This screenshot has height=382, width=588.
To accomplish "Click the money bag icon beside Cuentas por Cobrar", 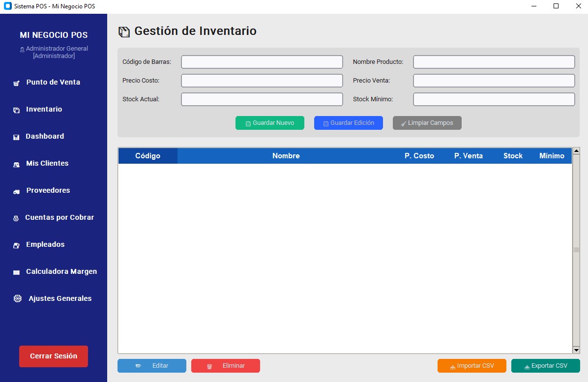I will pos(16,219).
